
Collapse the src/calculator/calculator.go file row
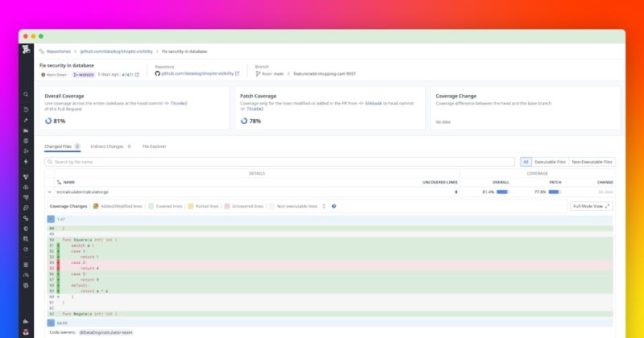click(x=50, y=192)
